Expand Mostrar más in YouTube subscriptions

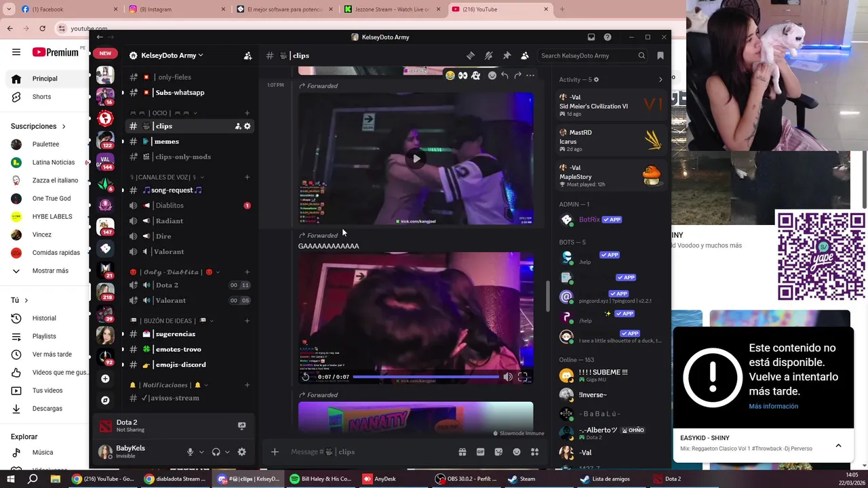[x=45, y=271]
